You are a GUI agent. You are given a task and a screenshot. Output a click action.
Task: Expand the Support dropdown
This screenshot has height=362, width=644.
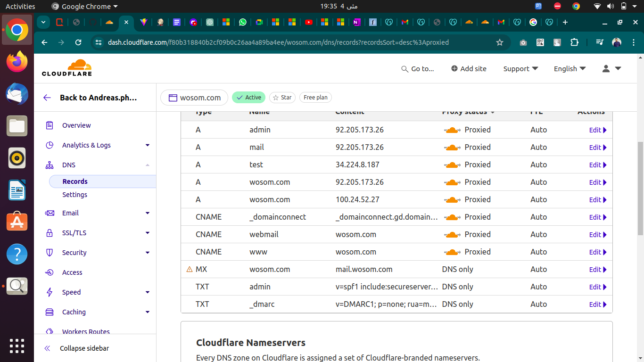click(520, 69)
